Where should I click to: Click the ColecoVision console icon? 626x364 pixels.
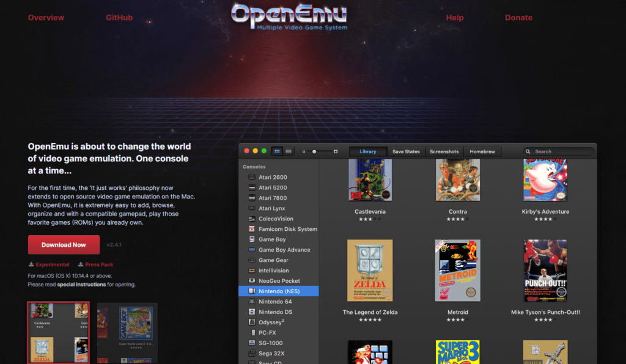pyautogui.click(x=252, y=219)
